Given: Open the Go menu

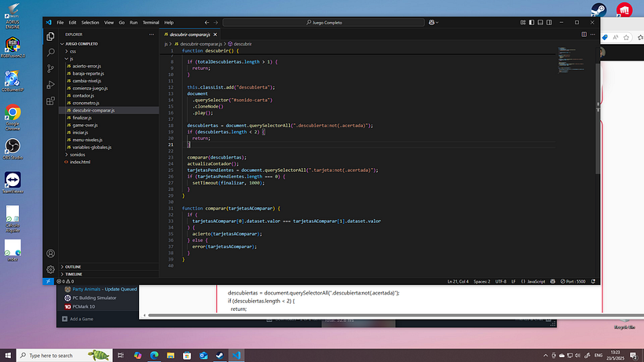Looking at the screenshot, I should coord(122,23).
